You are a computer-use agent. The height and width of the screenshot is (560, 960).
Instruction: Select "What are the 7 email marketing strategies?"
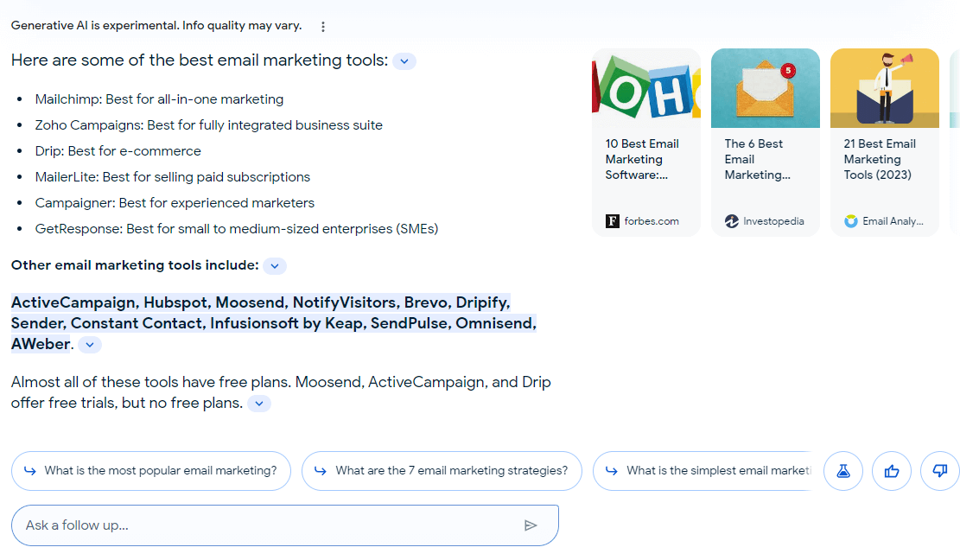(x=442, y=471)
